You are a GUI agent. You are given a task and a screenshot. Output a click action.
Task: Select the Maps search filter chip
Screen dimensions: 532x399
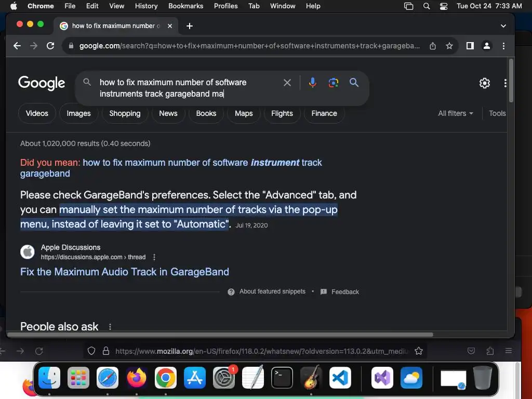[x=244, y=113]
